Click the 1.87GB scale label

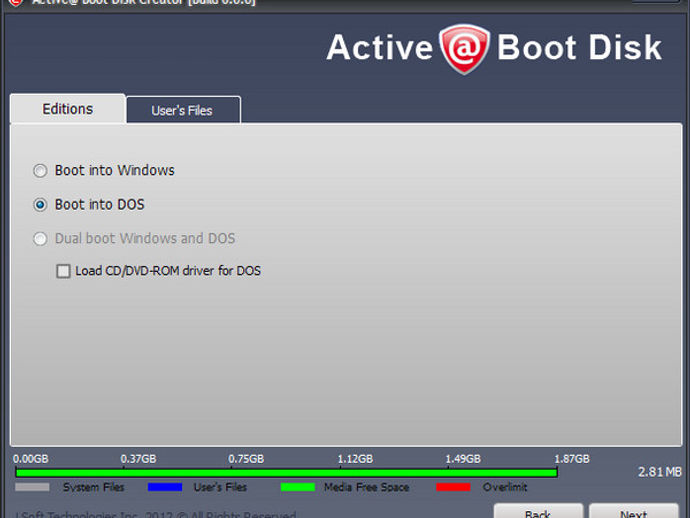572,459
